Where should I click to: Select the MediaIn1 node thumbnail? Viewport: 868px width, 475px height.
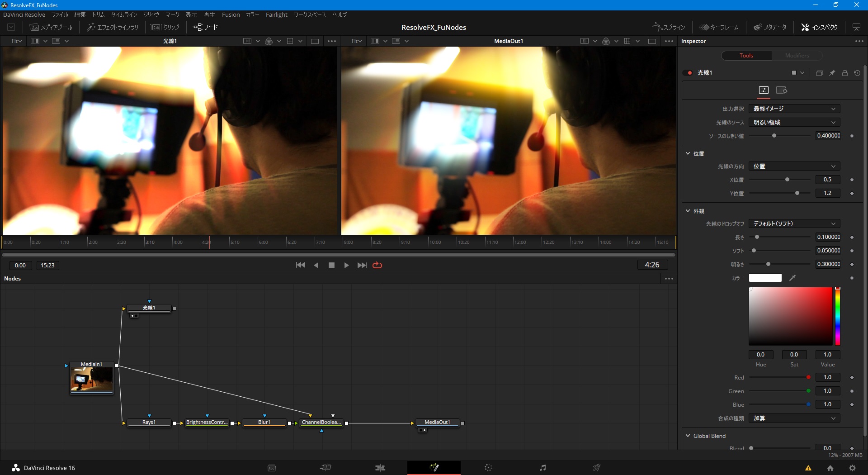click(x=91, y=379)
